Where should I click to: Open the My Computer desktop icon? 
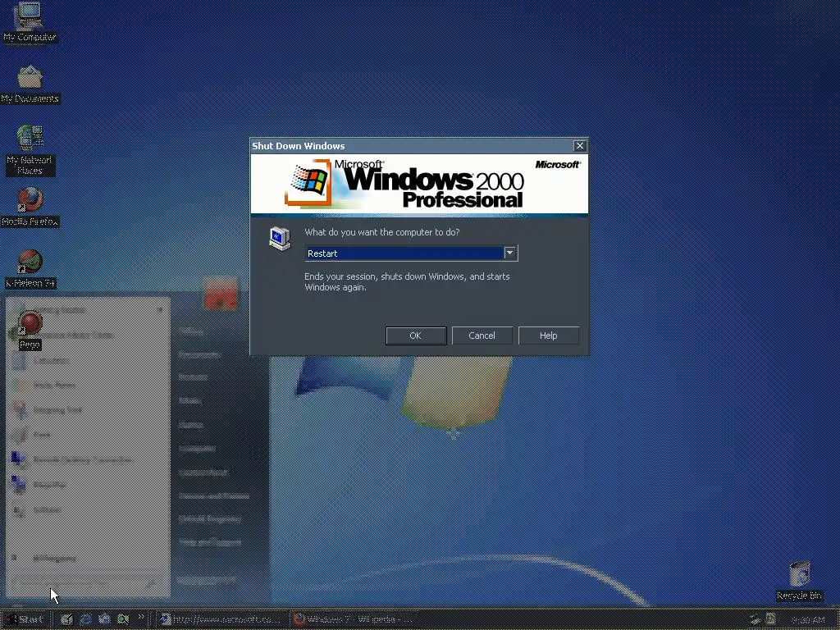(30, 22)
